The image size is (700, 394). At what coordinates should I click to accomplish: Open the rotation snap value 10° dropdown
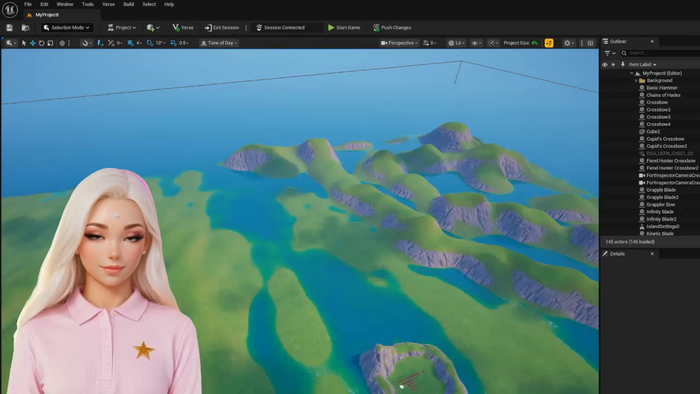pyautogui.click(x=160, y=43)
